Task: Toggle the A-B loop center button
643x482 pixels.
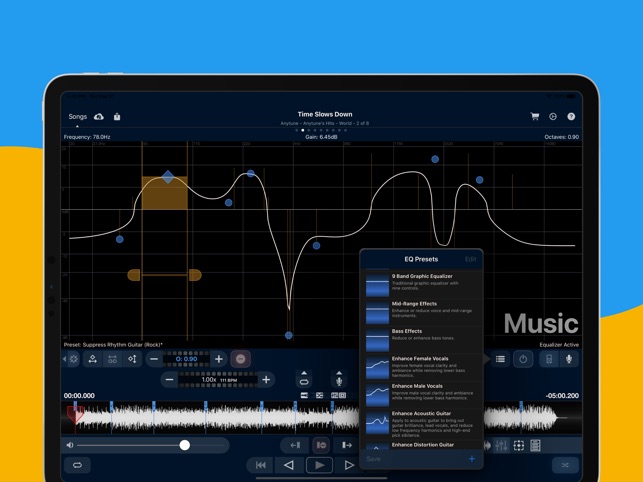Action: (x=321, y=445)
